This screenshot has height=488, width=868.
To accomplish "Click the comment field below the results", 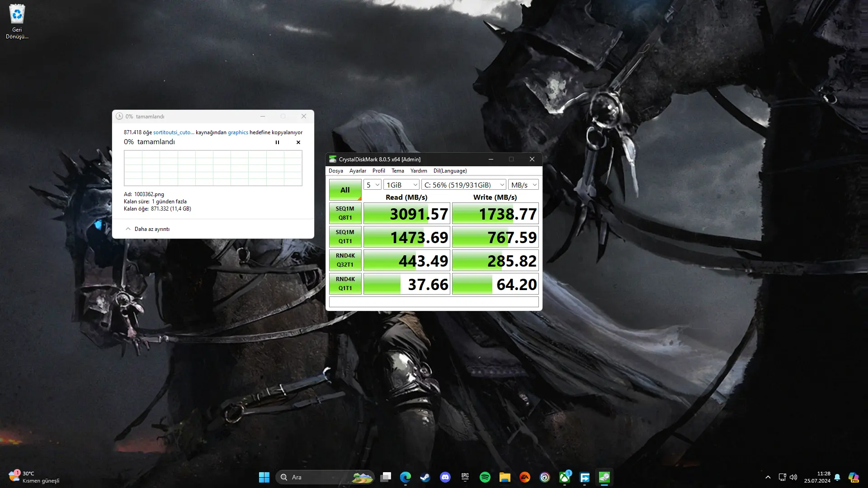I will coord(434,302).
